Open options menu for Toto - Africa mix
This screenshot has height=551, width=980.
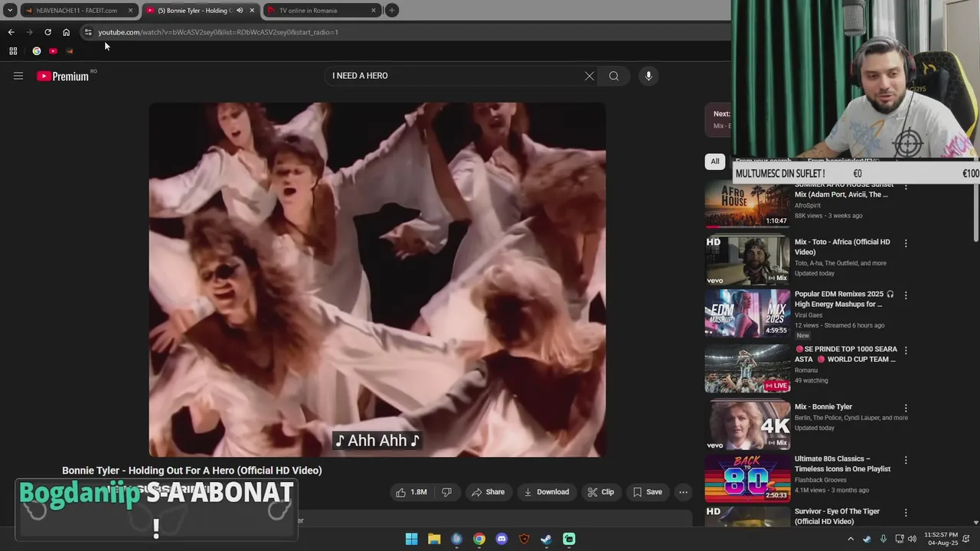(x=906, y=243)
